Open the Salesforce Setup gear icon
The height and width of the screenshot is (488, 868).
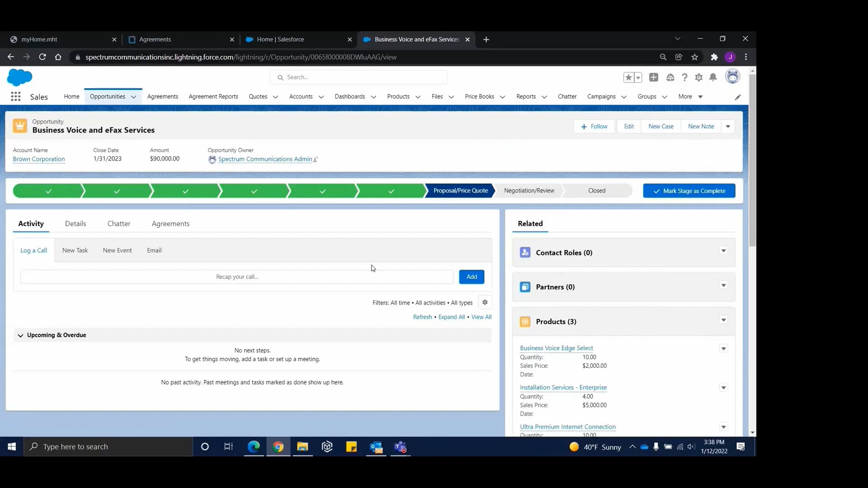(x=698, y=77)
